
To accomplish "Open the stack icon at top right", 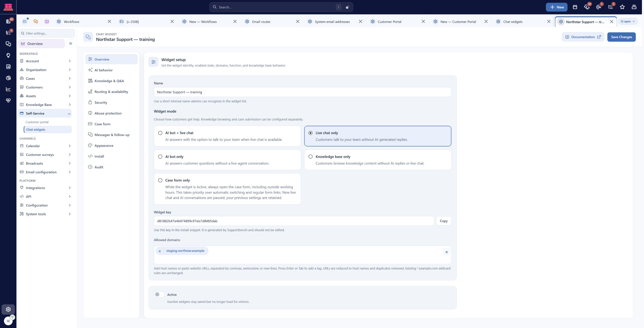I will coord(634,7).
